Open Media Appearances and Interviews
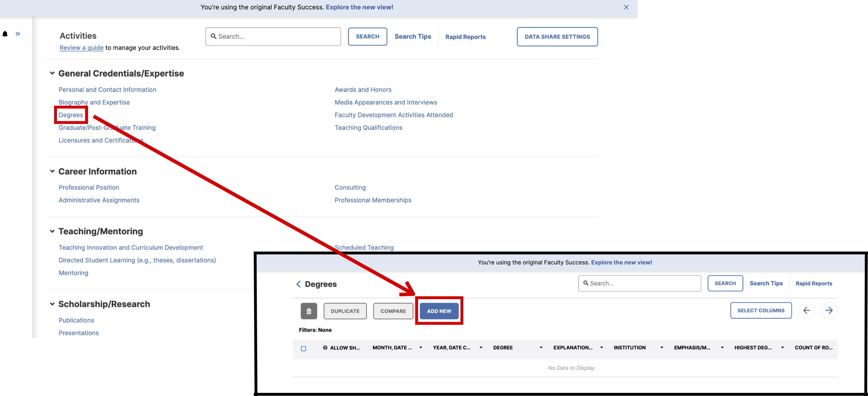 [386, 102]
